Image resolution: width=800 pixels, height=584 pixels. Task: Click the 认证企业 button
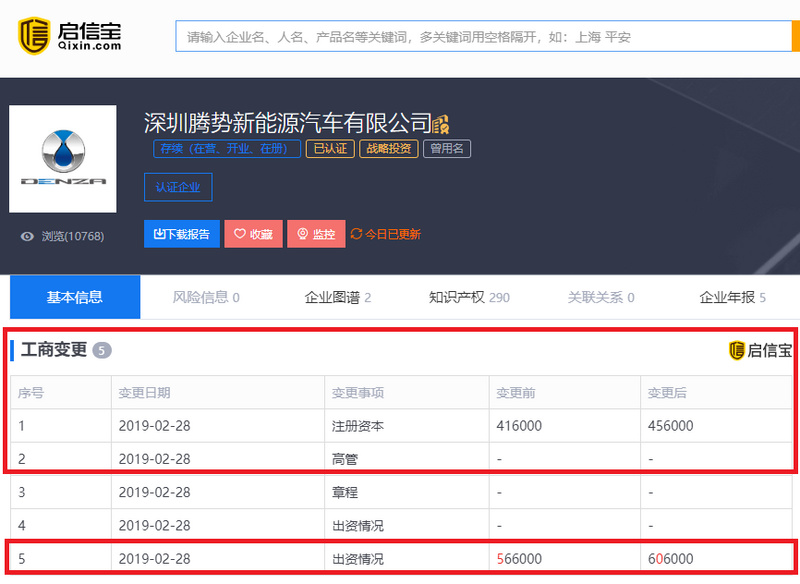pos(178,187)
